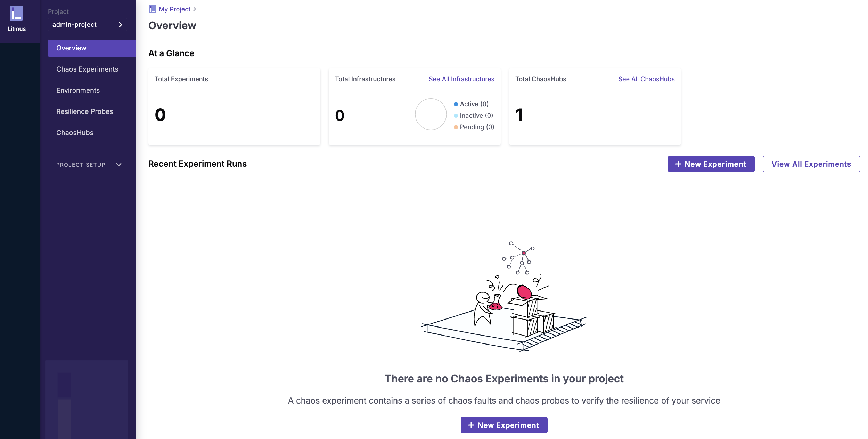Click the infrastructure status donut chart
The height and width of the screenshot is (439, 868).
431,114
